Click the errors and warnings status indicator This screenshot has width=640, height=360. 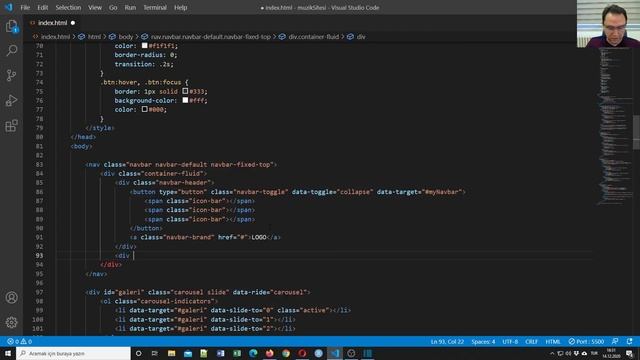coord(19,341)
